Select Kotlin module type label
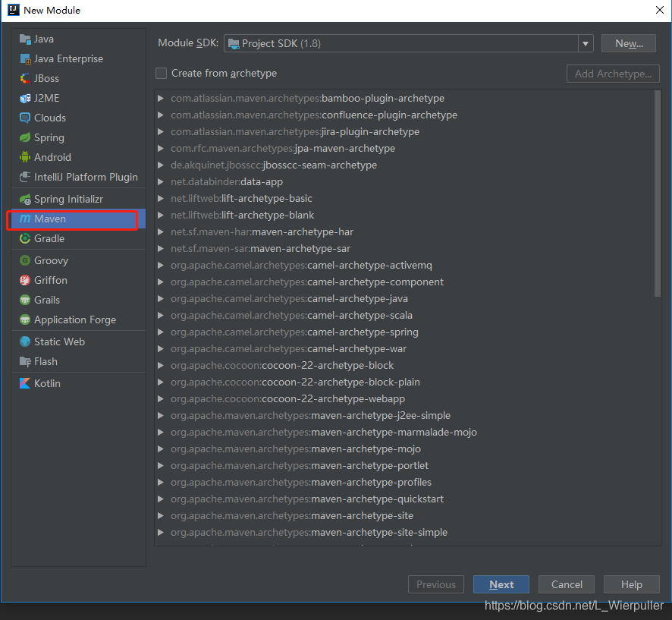This screenshot has height=620, width=672. 47,383
